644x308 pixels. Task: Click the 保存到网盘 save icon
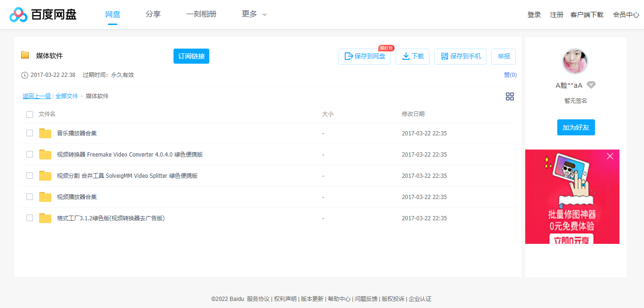pos(349,56)
